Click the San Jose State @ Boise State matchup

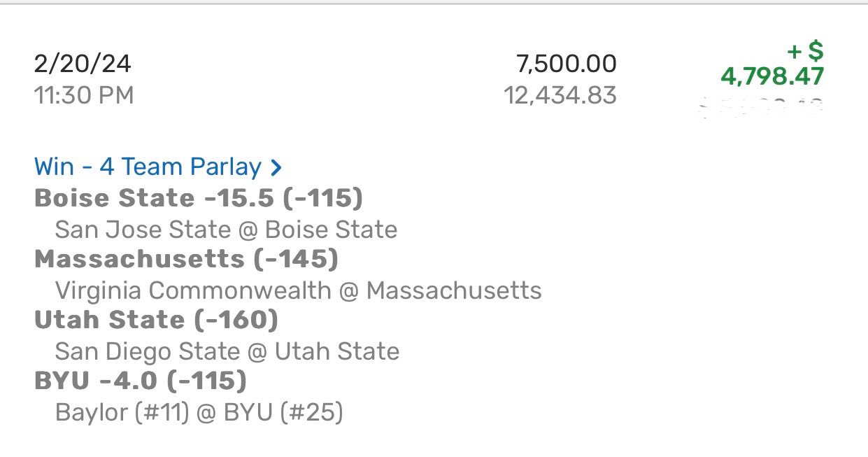click(x=226, y=230)
